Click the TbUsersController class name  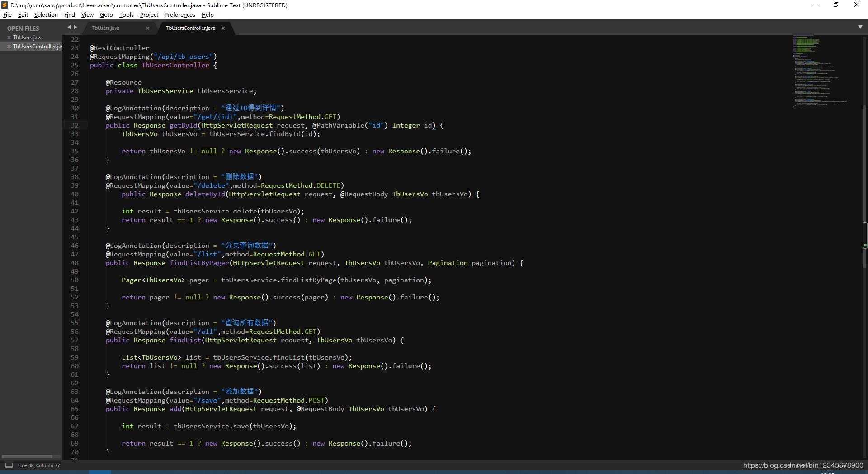175,65
